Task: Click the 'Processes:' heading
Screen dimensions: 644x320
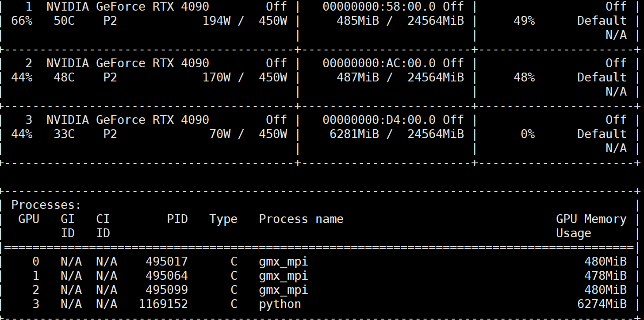Action: click(46, 205)
